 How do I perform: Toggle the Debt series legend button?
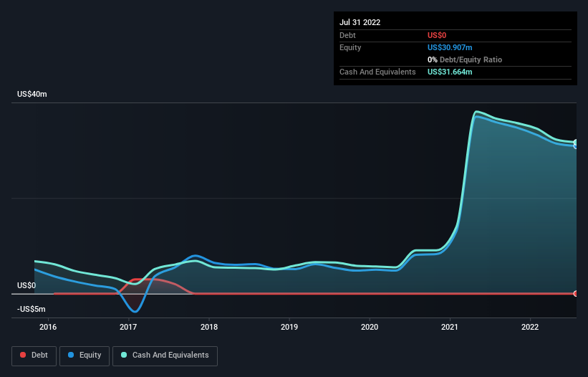(x=34, y=355)
